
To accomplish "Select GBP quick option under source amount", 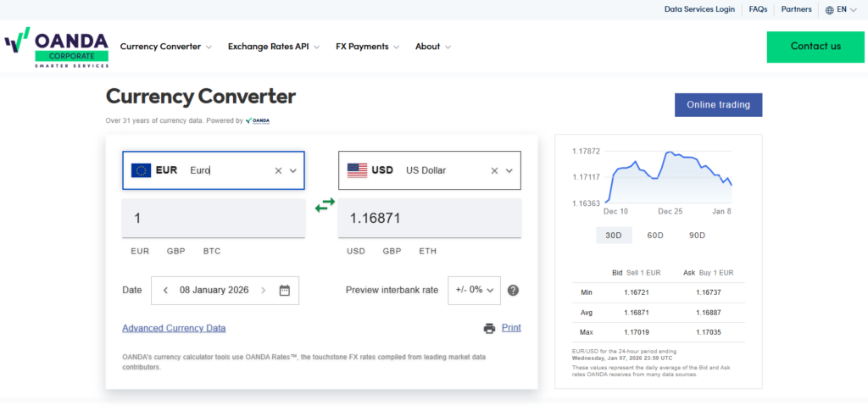I will (176, 251).
